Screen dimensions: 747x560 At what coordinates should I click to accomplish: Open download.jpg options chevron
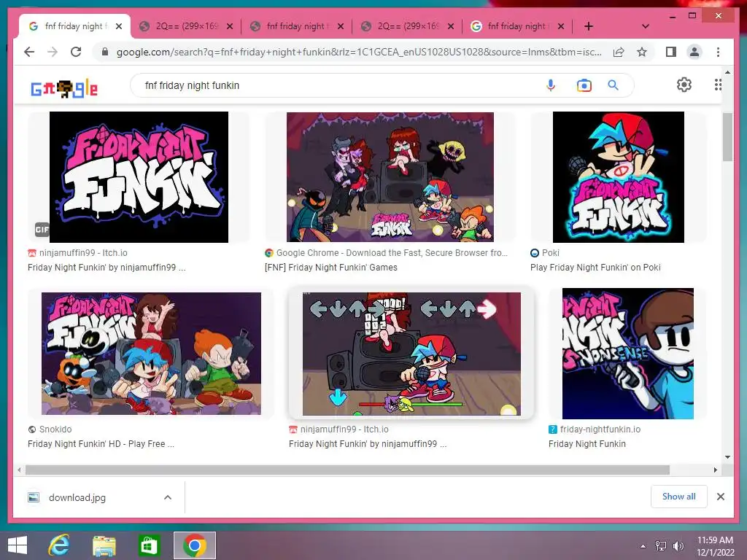tap(168, 497)
